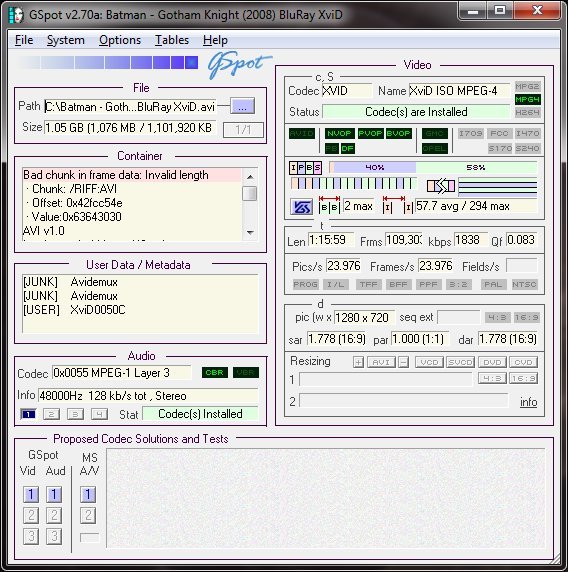Select audio stream 1
Image resolution: width=568 pixels, height=572 pixels.
coord(28,414)
